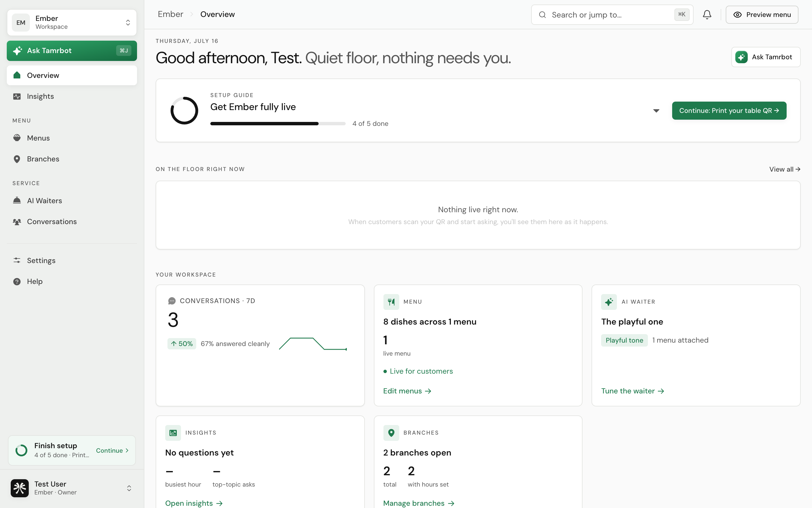Click '8 dishes across 1 menu' heading
Viewport: 812px width, 508px height.
[x=430, y=322]
